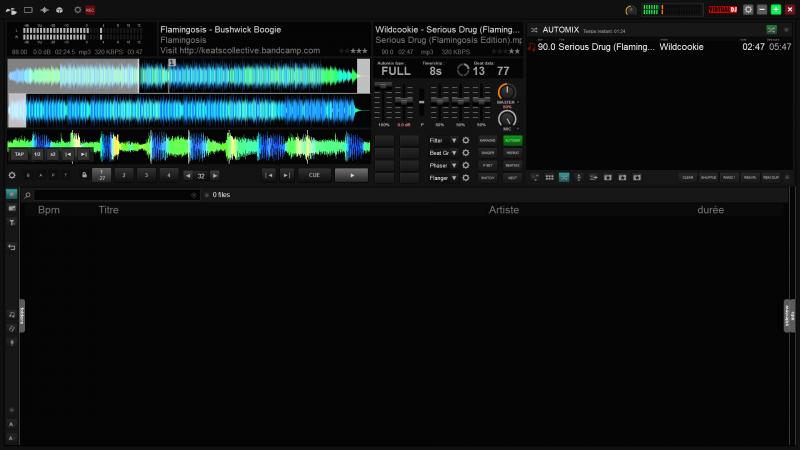800x450 pixels.
Task: Click the x2 double-tempo button
Action: tap(53, 154)
